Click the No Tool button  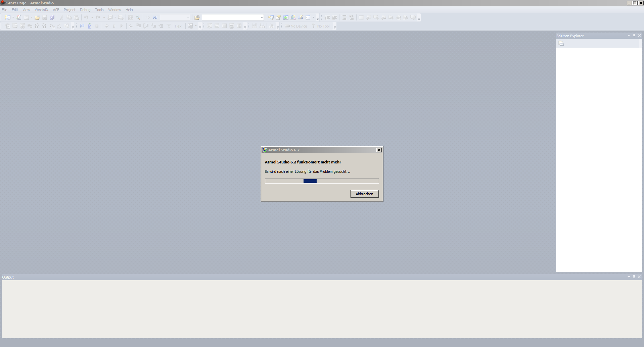(321, 26)
